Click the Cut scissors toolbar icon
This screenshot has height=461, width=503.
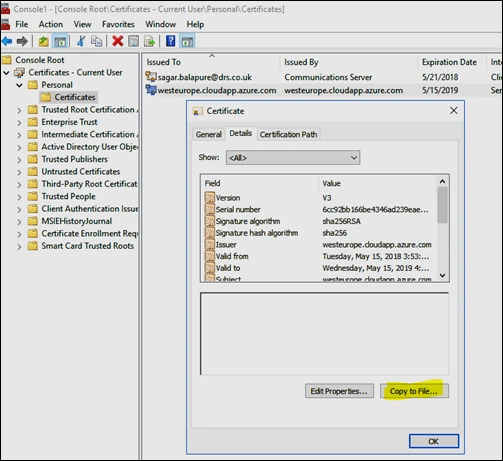[x=81, y=41]
